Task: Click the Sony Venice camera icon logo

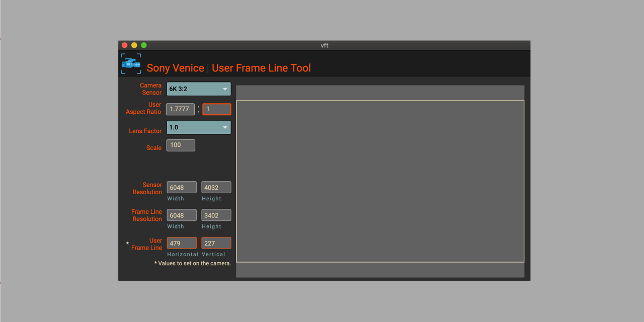Action: [x=130, y=64]
